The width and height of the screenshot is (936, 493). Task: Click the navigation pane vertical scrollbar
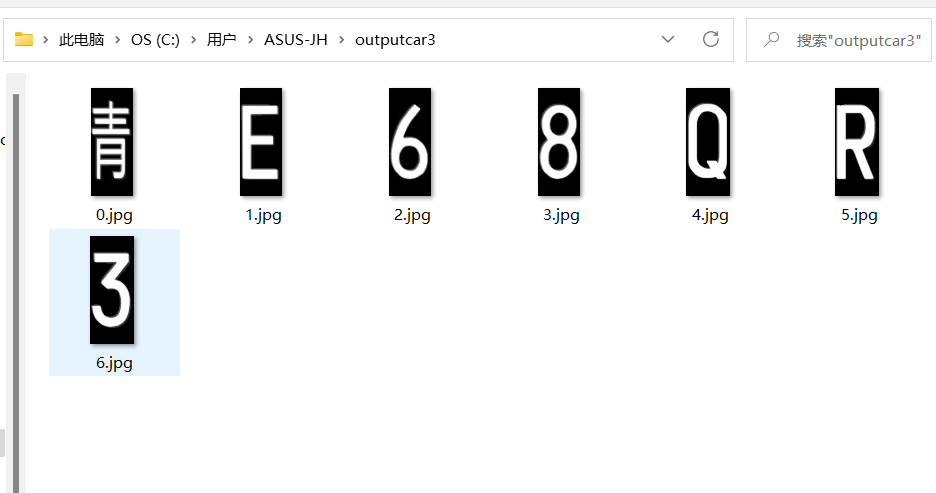[x=16, y=292]
